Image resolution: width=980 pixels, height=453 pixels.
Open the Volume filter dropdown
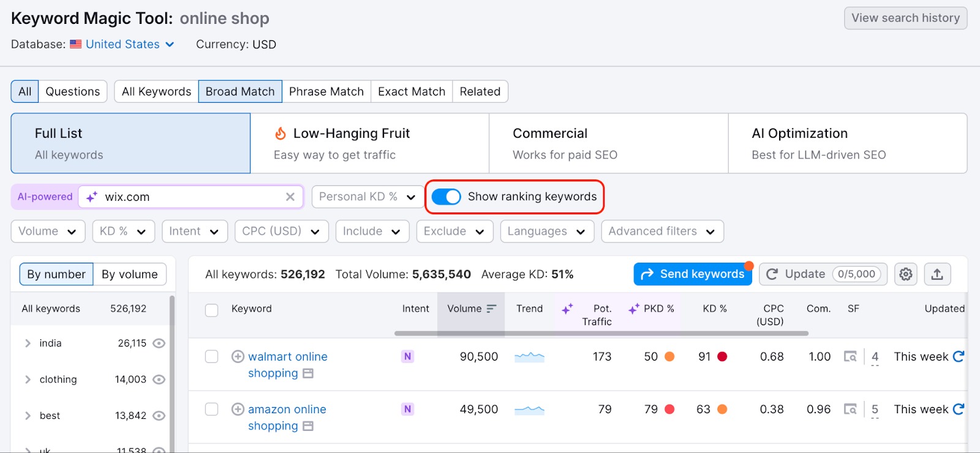pyautogui.click(x=48, y=231)
